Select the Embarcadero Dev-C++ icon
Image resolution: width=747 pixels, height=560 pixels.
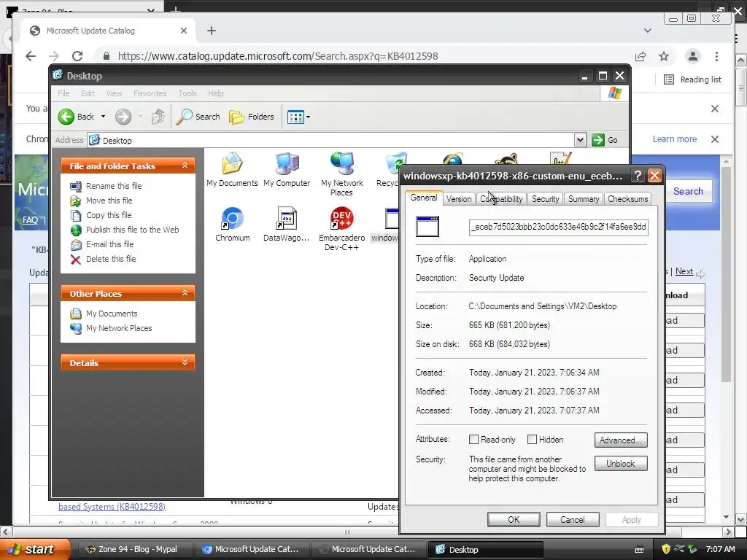[x=341, y=229]
